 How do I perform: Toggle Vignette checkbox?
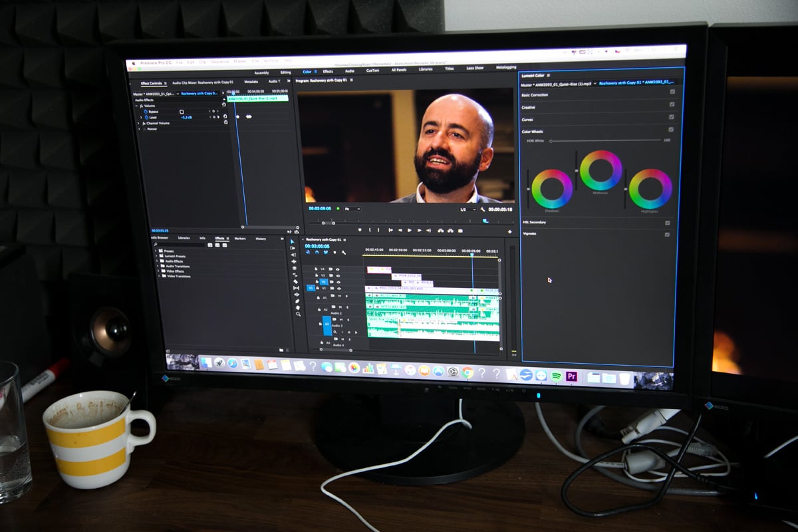[667, 234]
